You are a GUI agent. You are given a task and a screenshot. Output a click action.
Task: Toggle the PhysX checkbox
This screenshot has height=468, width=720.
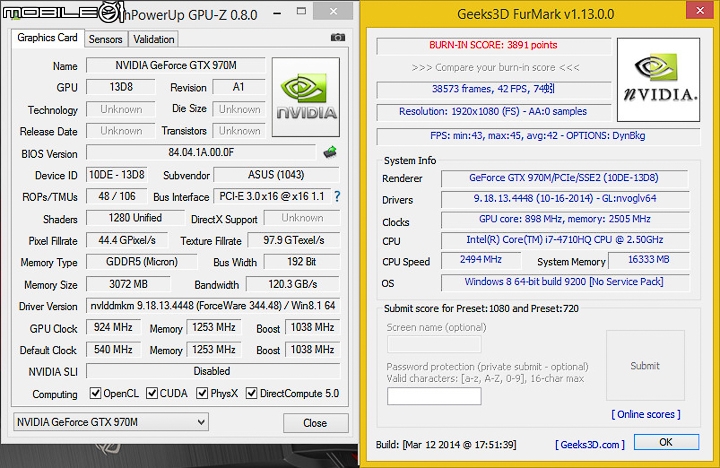[202, 393]
